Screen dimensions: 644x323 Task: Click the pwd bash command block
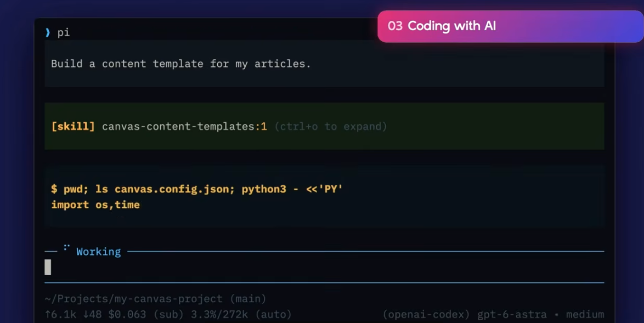(324, 196)
